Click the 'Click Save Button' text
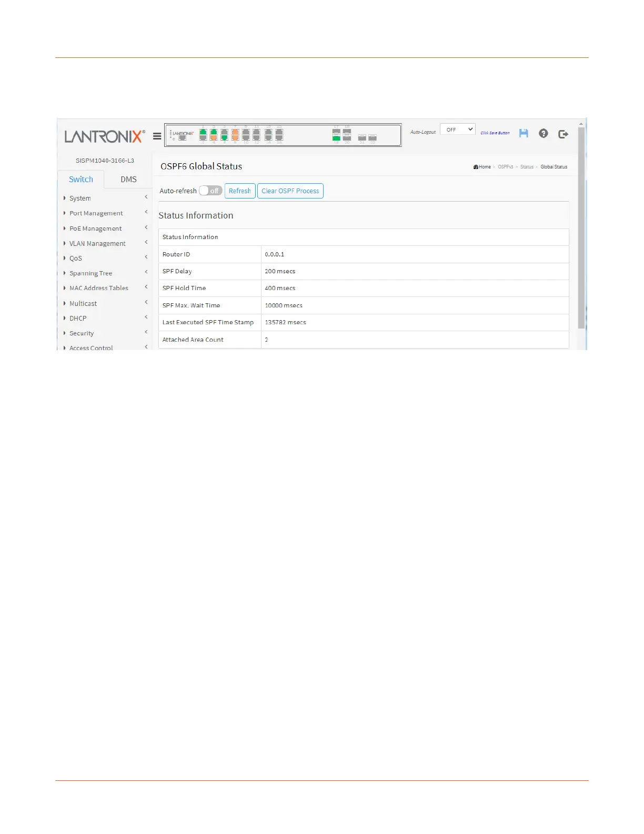 [x=495, y=133]
